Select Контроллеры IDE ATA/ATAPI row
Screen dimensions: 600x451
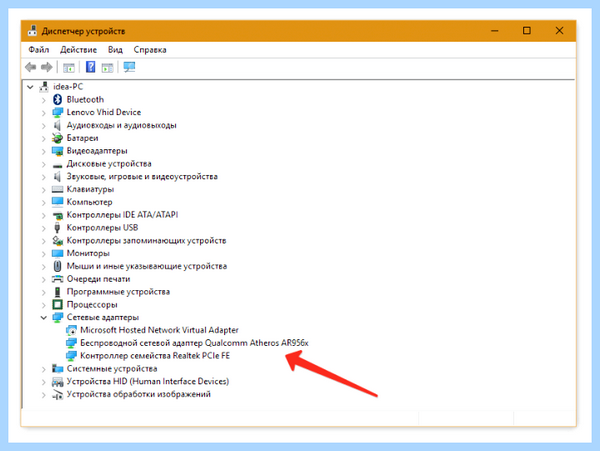[x=122, y=215]
